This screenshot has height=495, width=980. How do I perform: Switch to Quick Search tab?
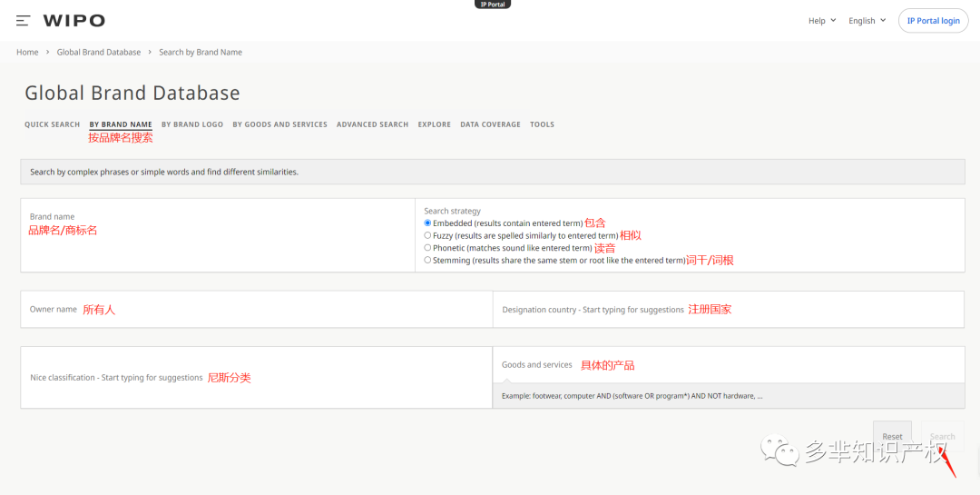pos(53,124)
